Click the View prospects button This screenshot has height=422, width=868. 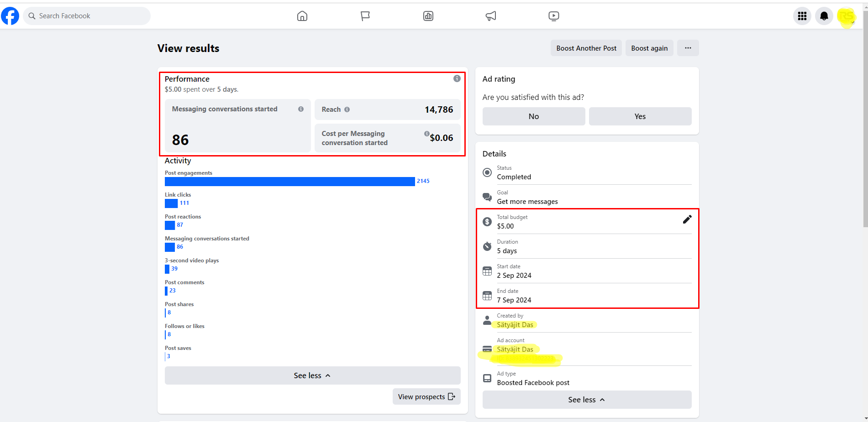click(426, 396)
